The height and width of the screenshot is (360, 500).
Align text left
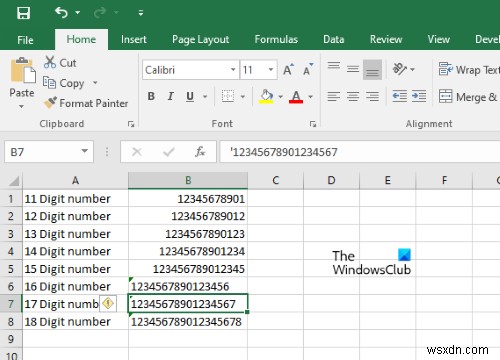pos(334,97)
